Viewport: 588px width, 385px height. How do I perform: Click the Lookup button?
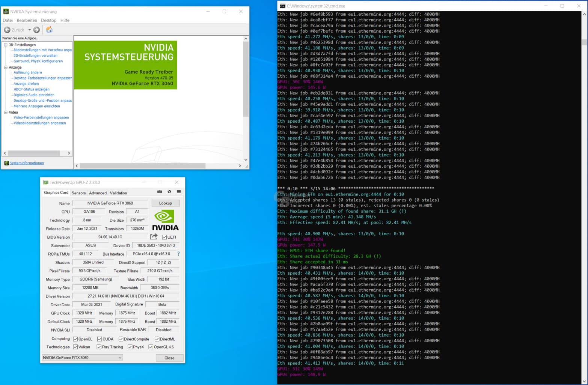coord(166,203)
